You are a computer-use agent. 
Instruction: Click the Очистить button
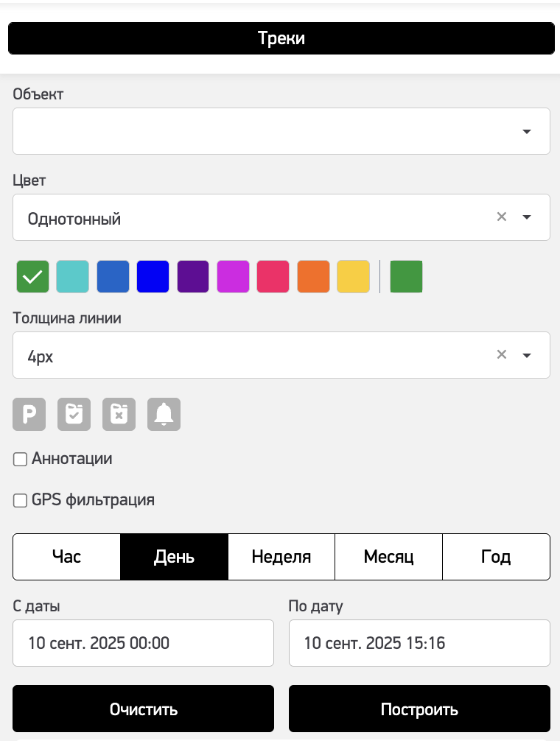144,709
